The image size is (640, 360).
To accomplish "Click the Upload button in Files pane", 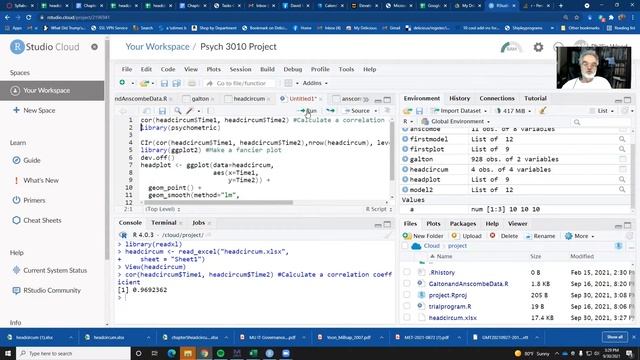I will click(x=467, y=236).
